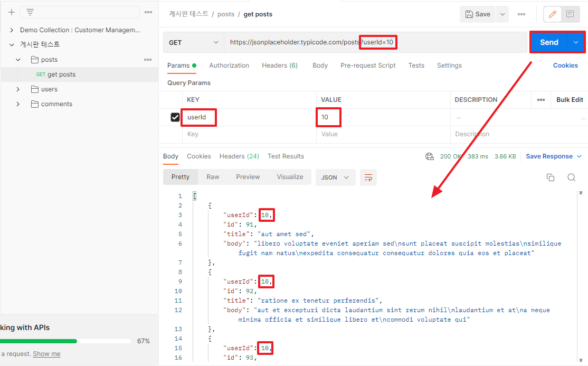Click the Show me link
588x366 pixels.
46,354
